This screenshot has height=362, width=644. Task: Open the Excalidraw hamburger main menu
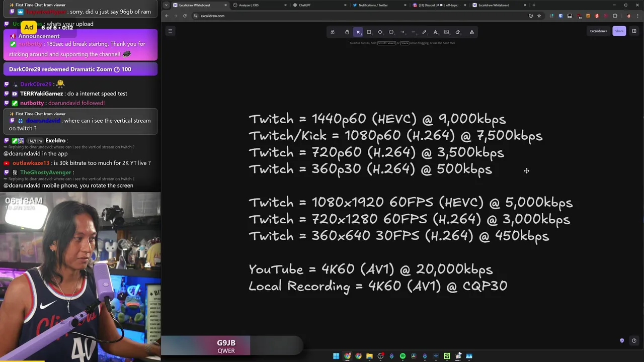170,31
